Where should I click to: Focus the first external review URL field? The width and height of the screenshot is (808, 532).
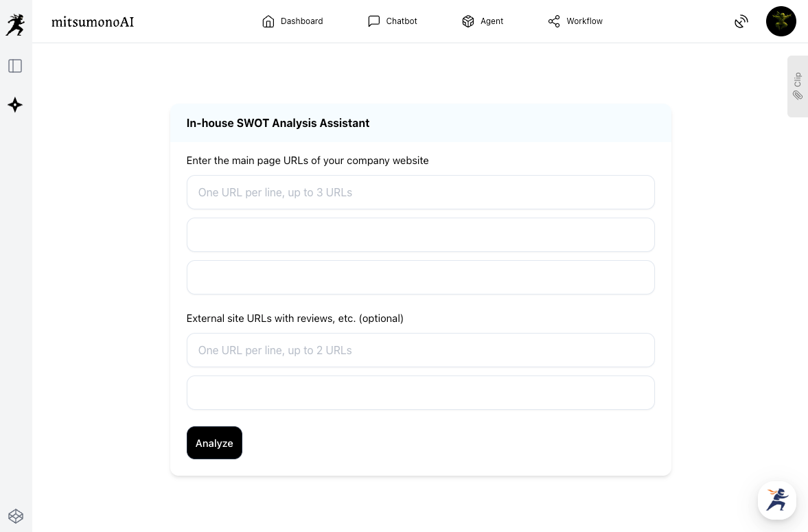(420, 350)
